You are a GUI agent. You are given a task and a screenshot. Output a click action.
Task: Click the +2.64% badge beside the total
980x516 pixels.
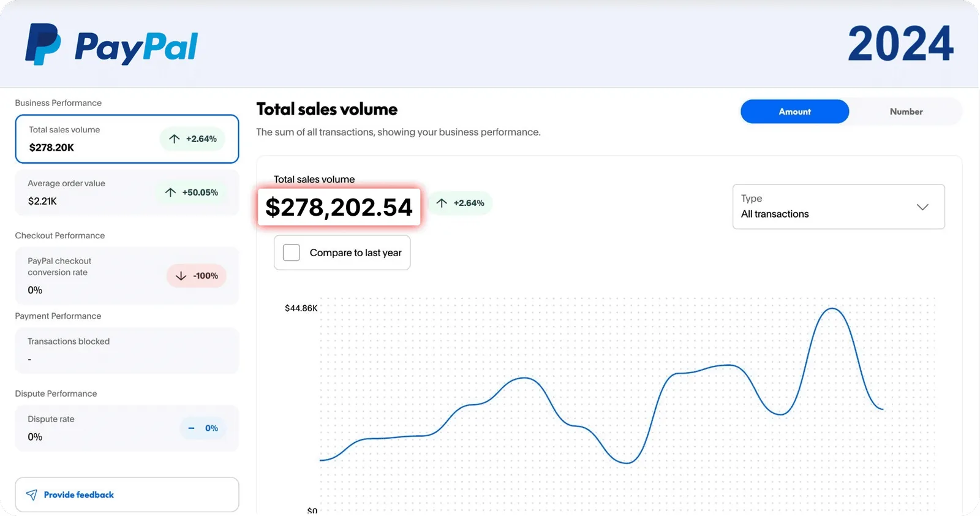tap(460, 203)
